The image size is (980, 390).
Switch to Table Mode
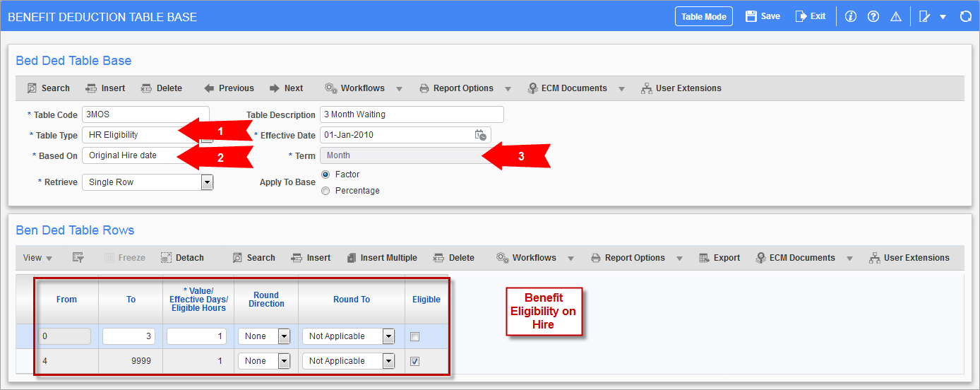pyautogui.click(x=704, y=16)
